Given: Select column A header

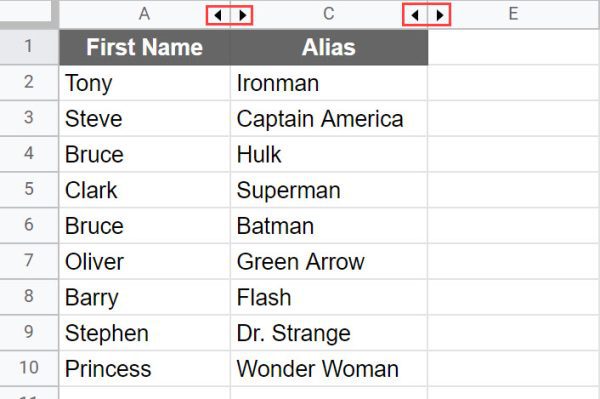Looking at the screenshot, I should (144, 14).
